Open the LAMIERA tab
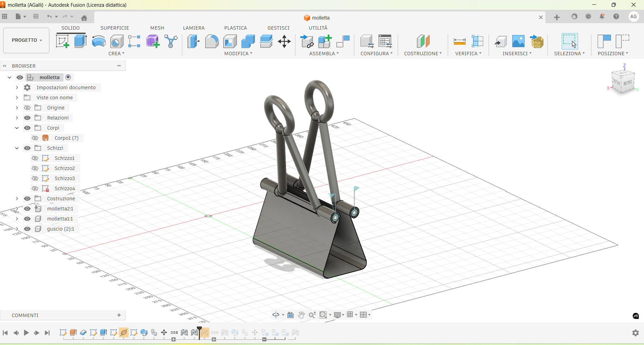 click(x=194, y=28)
